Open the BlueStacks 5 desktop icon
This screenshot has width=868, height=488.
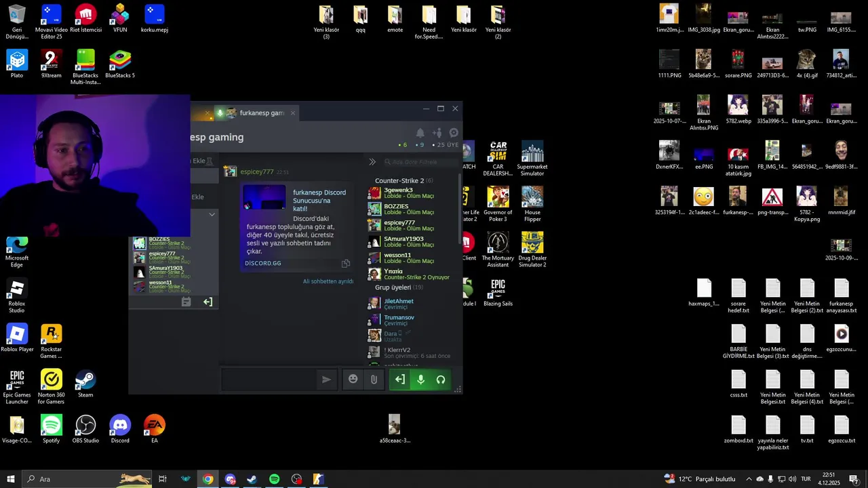pyautogui.click(x=120, y=64)
